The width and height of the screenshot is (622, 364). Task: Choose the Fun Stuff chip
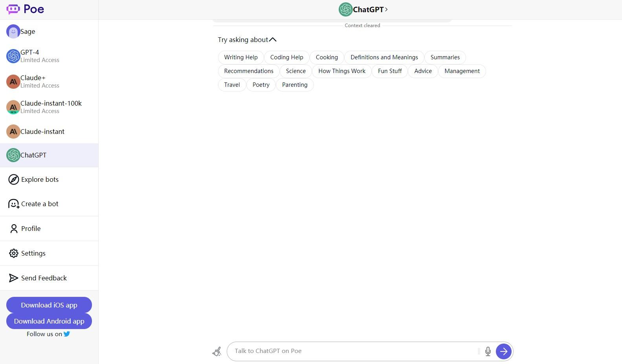tap(390, 71)
